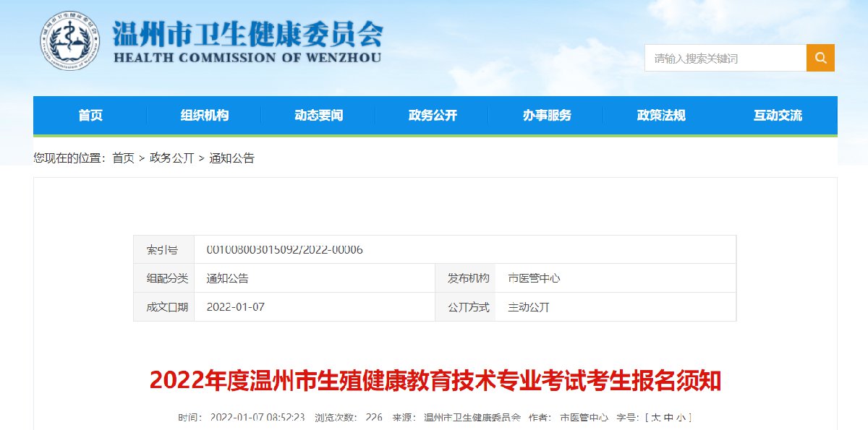
Task: Select the author 市医管中心 text
Action: coord(584,418)
